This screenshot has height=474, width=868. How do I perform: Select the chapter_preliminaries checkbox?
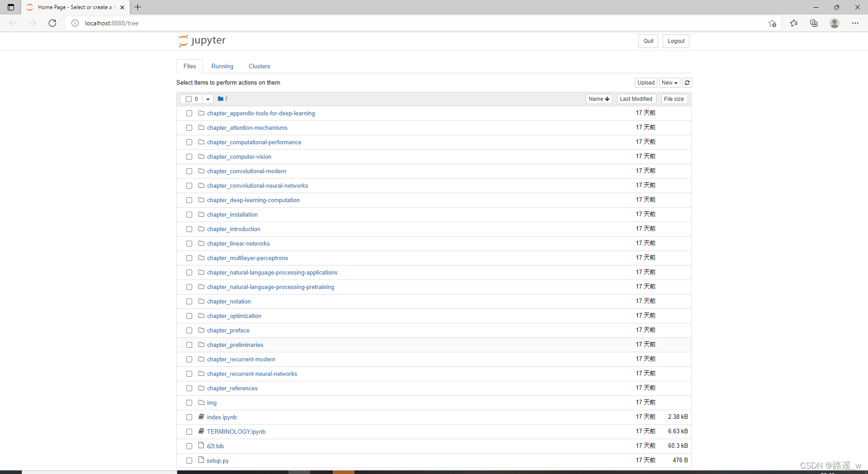click(189, 345)
